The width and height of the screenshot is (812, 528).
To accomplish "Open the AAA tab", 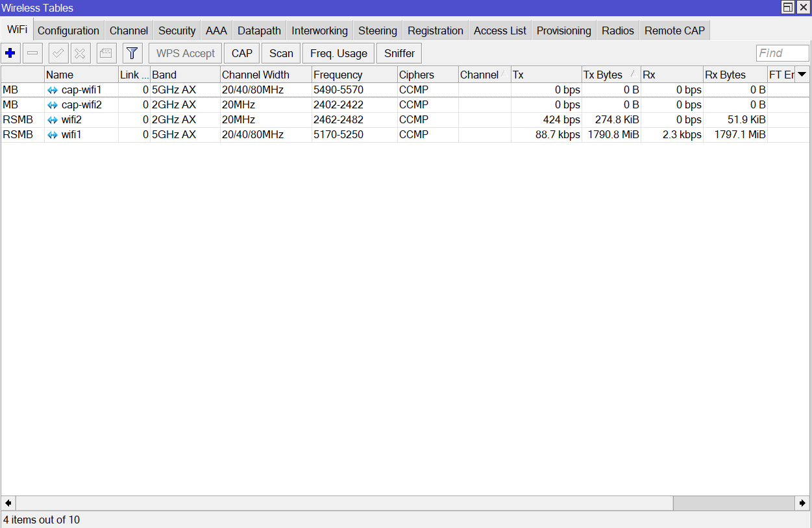I will (x=216, y=30).
